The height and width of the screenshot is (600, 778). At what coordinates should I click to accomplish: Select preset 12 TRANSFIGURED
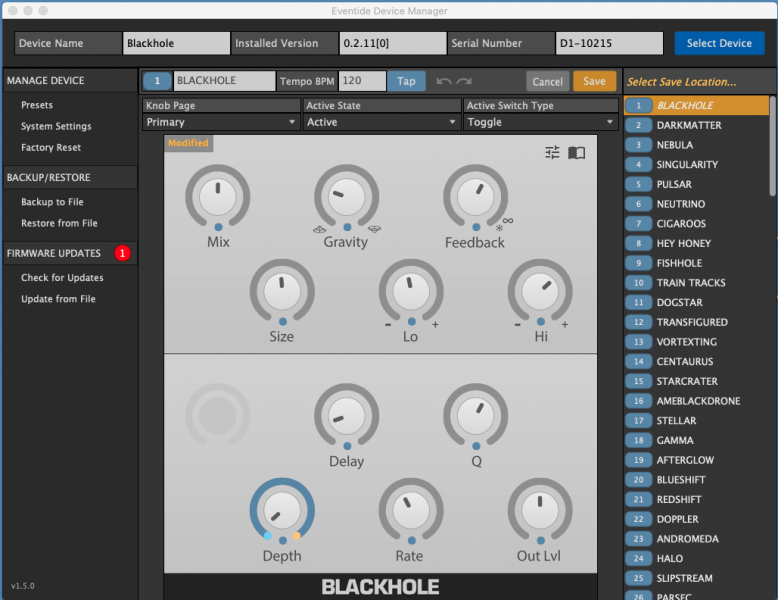click(x=696, y=322)
